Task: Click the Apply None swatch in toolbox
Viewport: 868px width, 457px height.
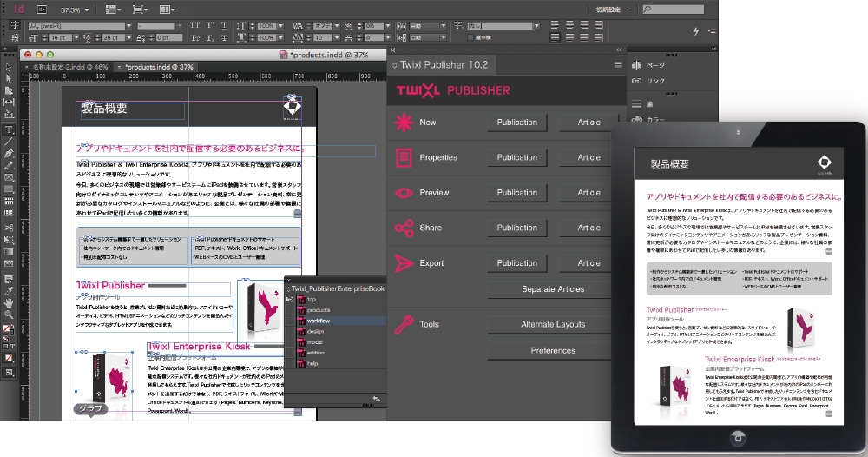Action: click(9, 359)
